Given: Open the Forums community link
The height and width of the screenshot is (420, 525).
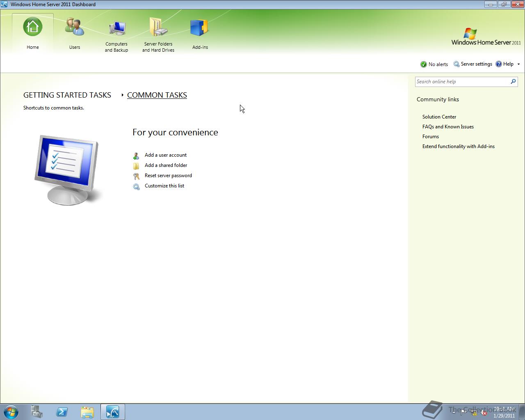Looking at the screenshot, I should point(431,137).
